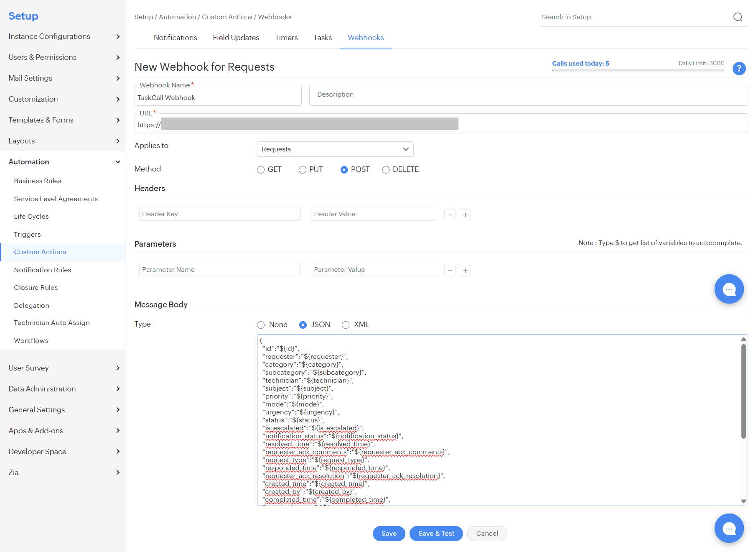Remove the header row with minus icon

450,215
